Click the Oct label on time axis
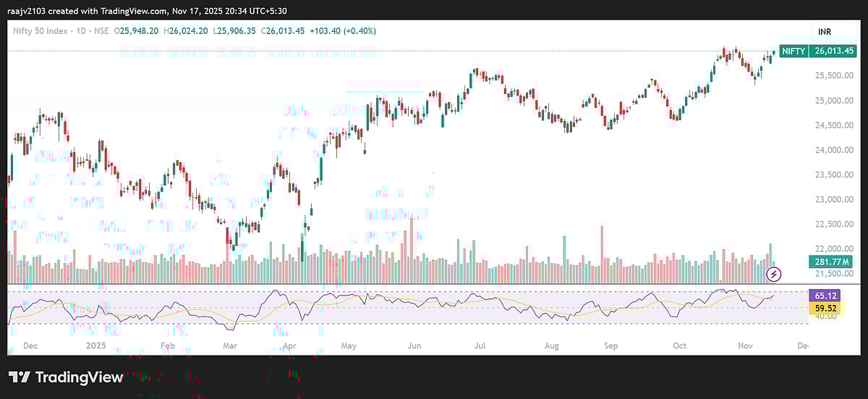This screenshot has width=868, height=399. (x=679, y=346)
